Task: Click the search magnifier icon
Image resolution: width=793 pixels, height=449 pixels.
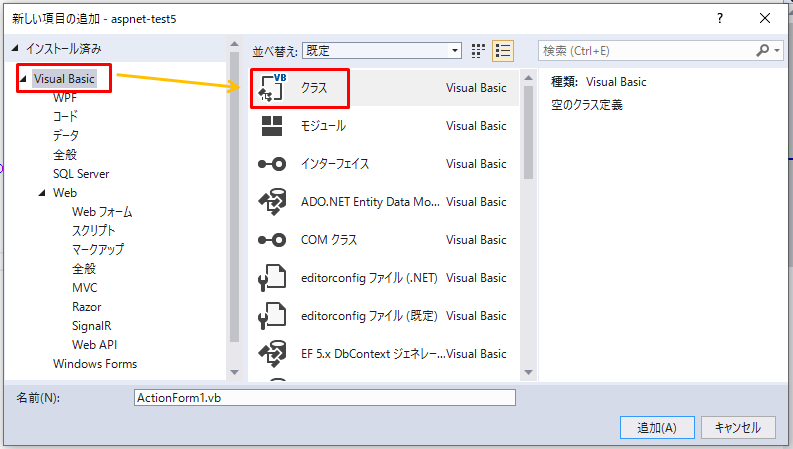Action: (x=762, y=51)
